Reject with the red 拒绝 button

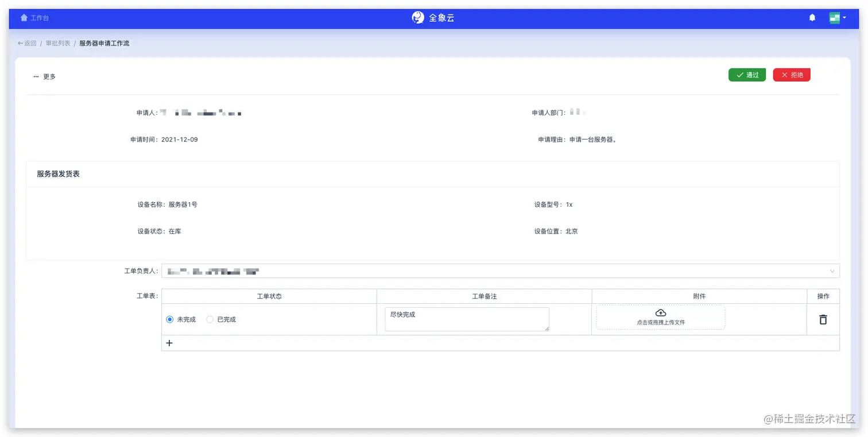tap(792, 75)
